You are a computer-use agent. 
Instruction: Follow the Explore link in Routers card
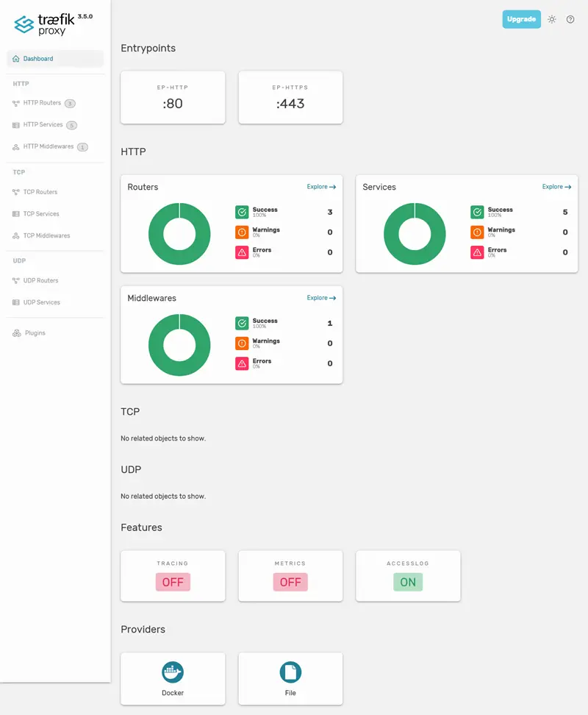coord(321,187)
